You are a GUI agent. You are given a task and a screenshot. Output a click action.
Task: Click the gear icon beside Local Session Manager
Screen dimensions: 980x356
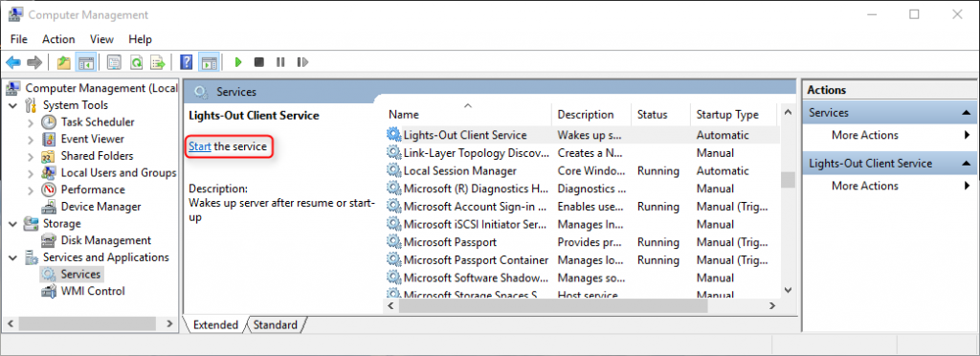pyautogui.click(x=393, y=170)
